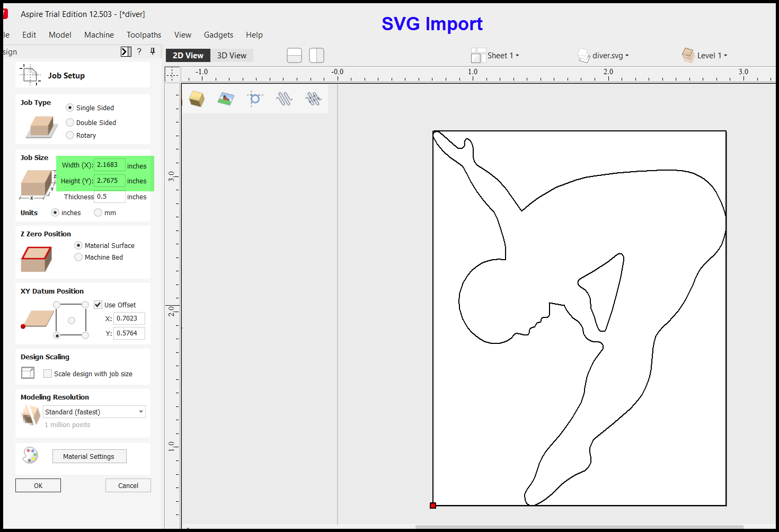Expand the Sheet 1 dropdown
779x532 pixels.
point(495,56)
